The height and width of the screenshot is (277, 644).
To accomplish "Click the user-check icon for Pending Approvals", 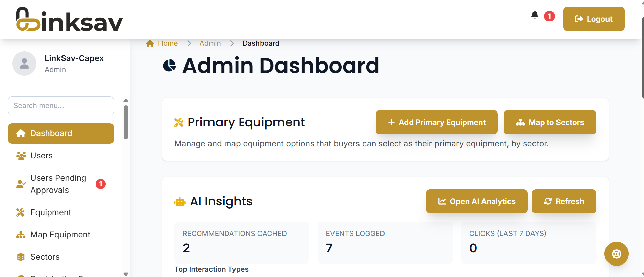I will tap(21, 184).
